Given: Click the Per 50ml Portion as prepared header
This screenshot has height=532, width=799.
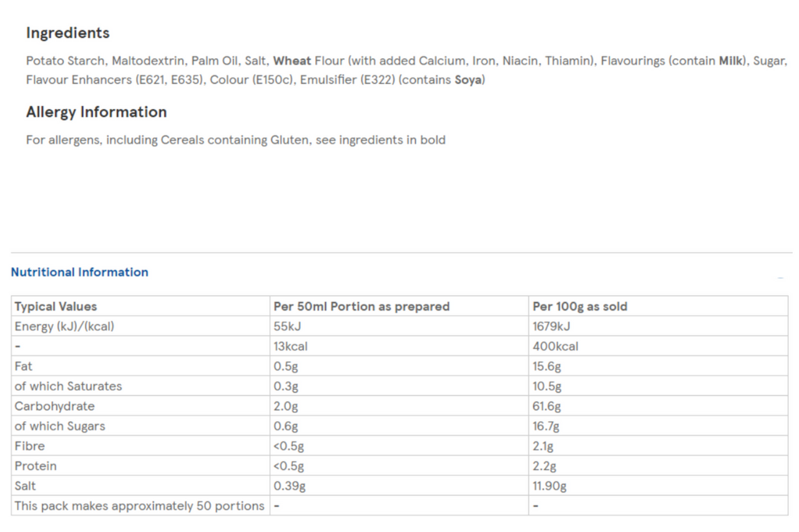Looking at the screenshot, I should pos(361,306).
